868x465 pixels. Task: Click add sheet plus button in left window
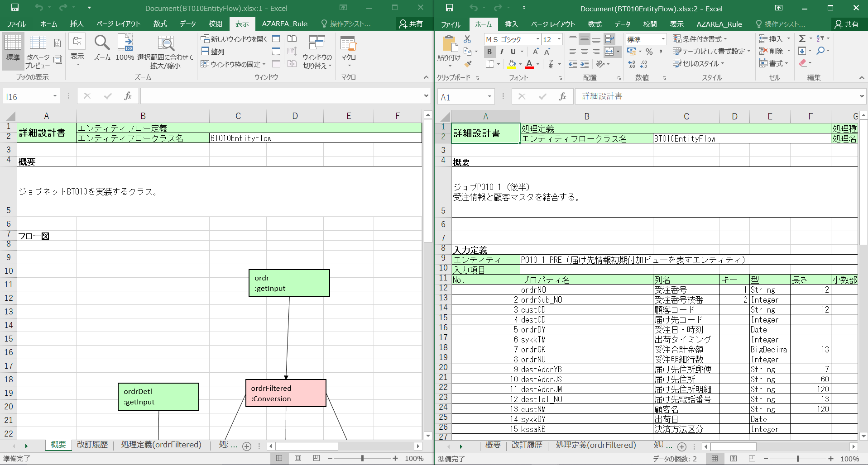tap(247, 446)
